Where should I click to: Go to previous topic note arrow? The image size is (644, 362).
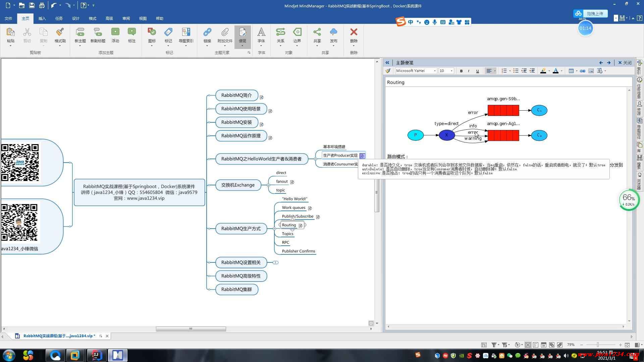point(601,63)
